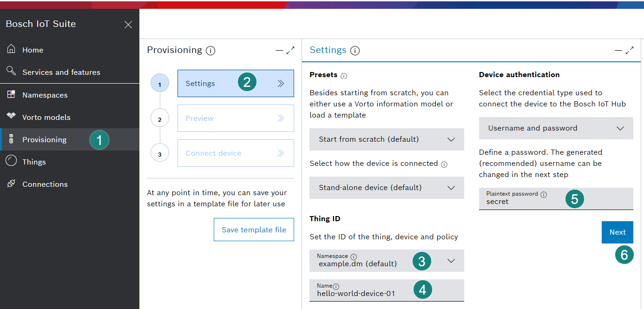Screen dimensions: 644x309
Task: Minimize the Provisioning panel
Action: coord(279,50)
